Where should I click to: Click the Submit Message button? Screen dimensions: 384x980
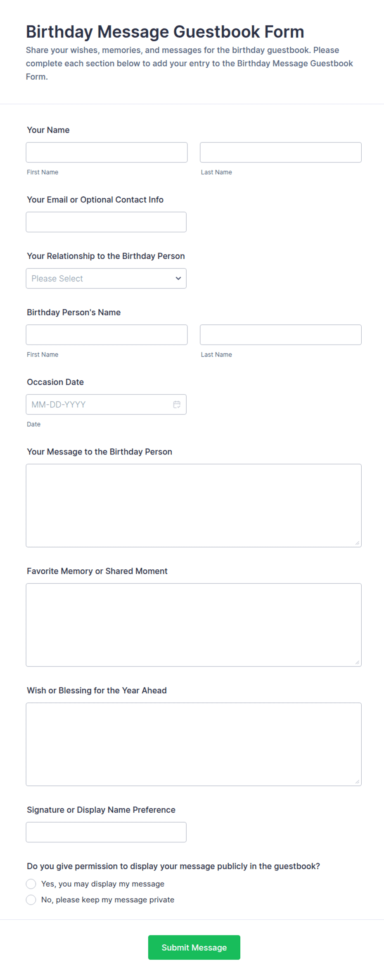coord(194,947)
